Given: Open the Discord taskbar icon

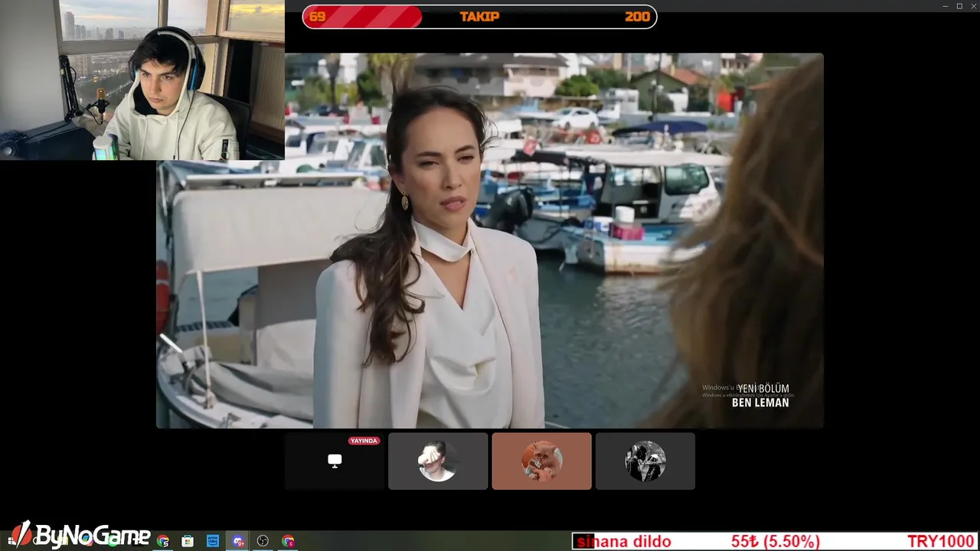Looking at the screenshot, I should tap(238, 541).
